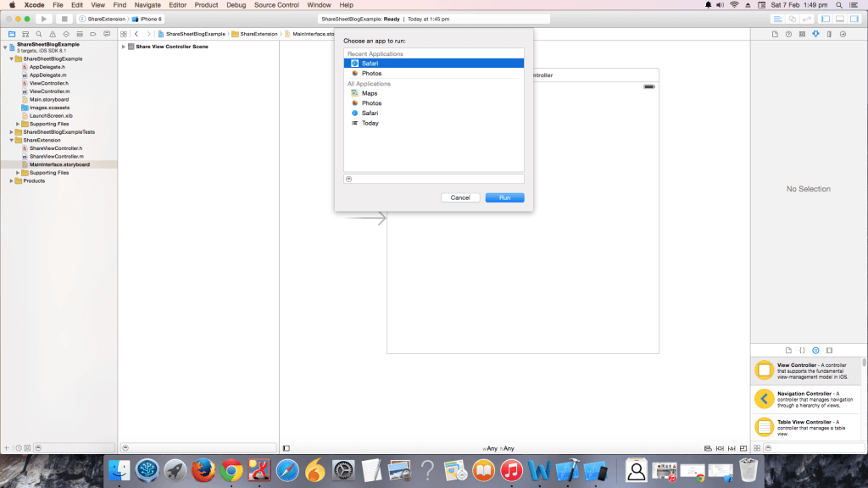Show the Media library
Viewport: 868px width, 488px height.
[x=829, y=350]
